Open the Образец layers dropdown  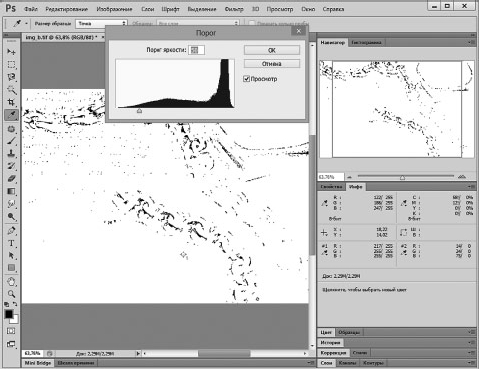pyautogui.click(x=198, y=24)
